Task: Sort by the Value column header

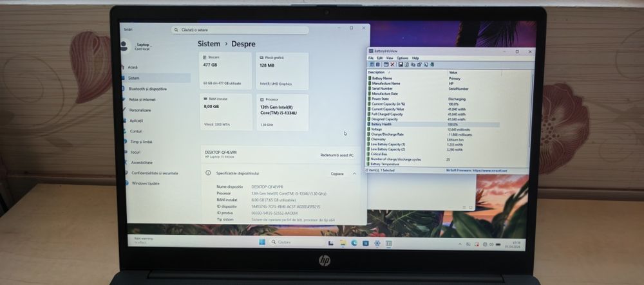Action: (475, 73)
